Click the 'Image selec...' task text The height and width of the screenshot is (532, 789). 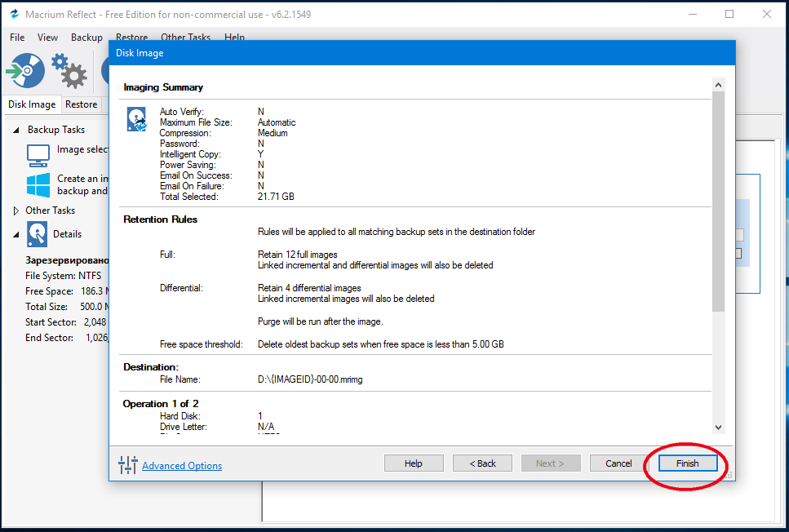point(82,149)
